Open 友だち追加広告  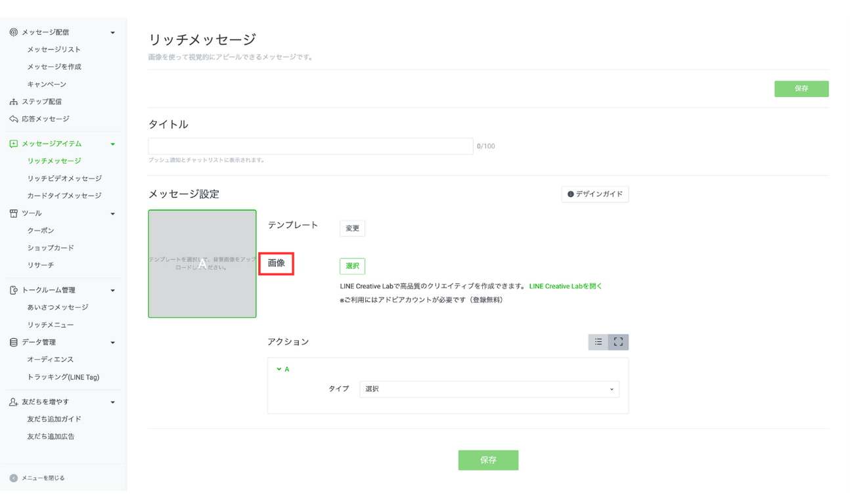51,436
